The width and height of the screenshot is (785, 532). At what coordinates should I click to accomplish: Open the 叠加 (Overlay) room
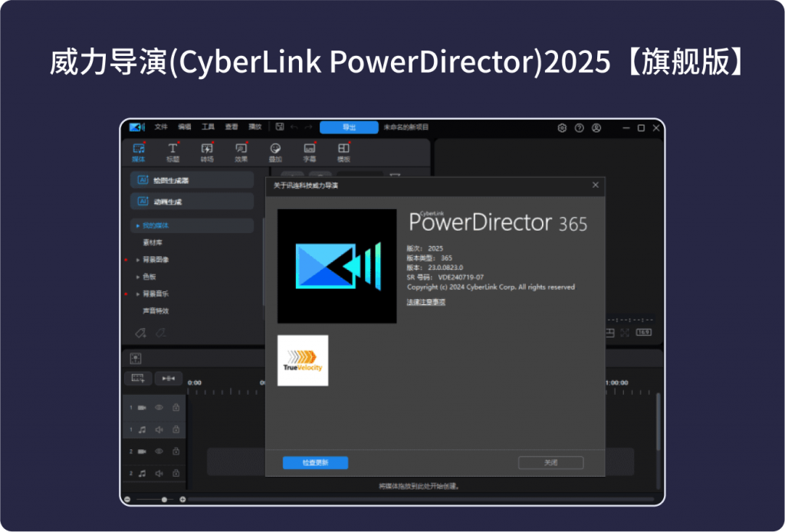click(275, 153)
